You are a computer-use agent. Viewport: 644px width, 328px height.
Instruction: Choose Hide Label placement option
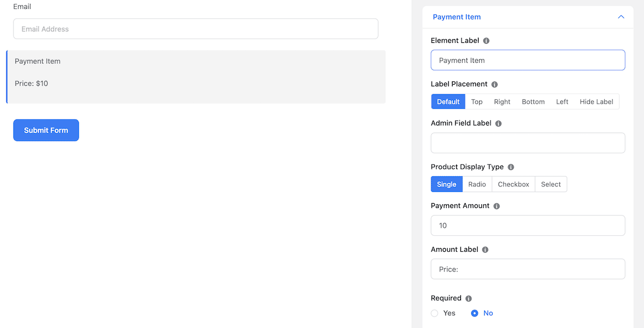(596, 102)
